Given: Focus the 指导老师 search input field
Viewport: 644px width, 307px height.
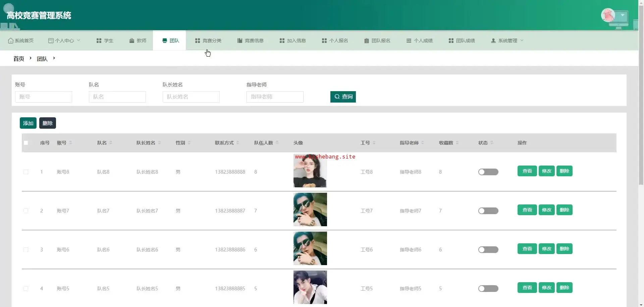Looking at the screenshot, I should tap(275, 97).
